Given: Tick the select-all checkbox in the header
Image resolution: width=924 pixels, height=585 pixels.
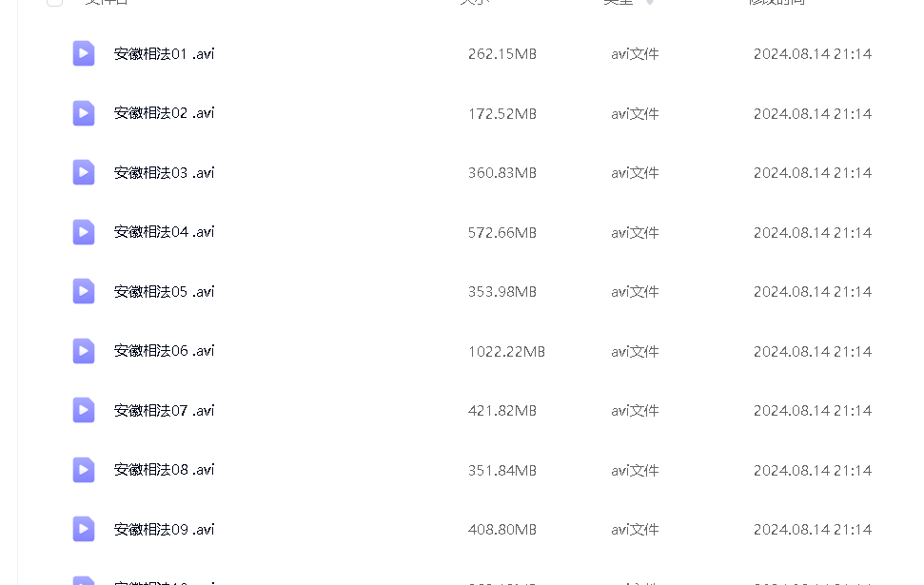Looking at the screenshot, I should pos(54,2).
